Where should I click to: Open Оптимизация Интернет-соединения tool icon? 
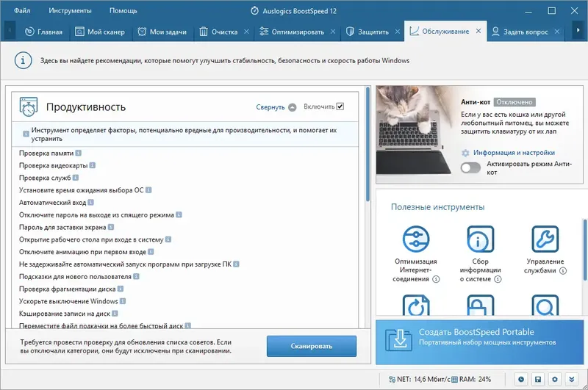coord(416,239)
